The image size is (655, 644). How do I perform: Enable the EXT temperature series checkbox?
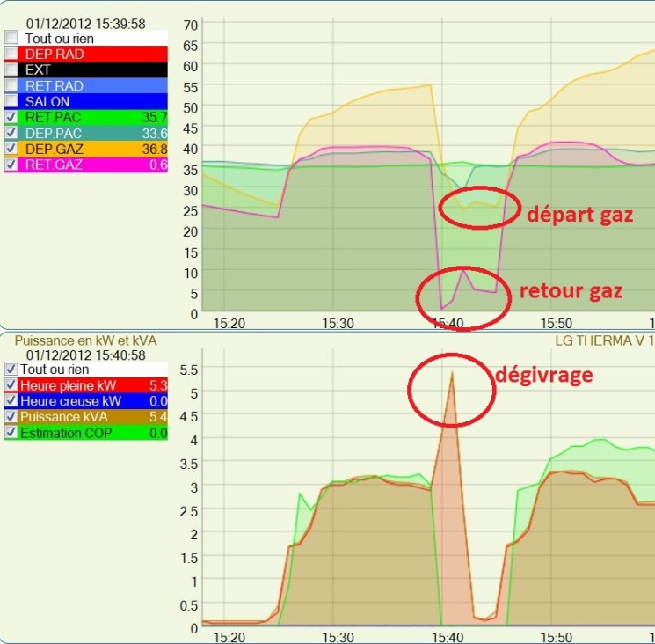tap(11, 70)
